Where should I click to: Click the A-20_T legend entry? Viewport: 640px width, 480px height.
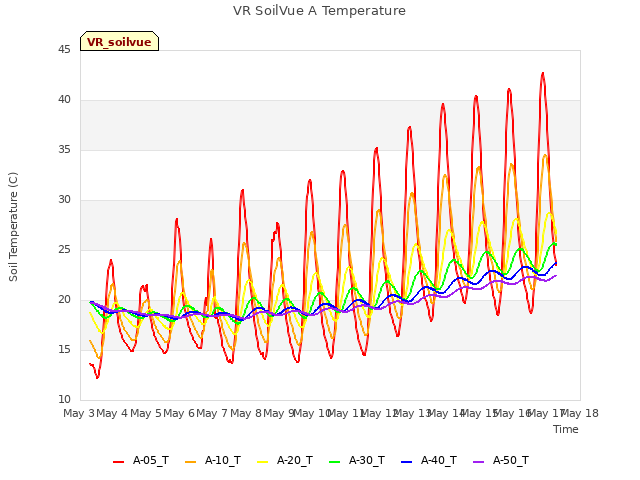285,461
